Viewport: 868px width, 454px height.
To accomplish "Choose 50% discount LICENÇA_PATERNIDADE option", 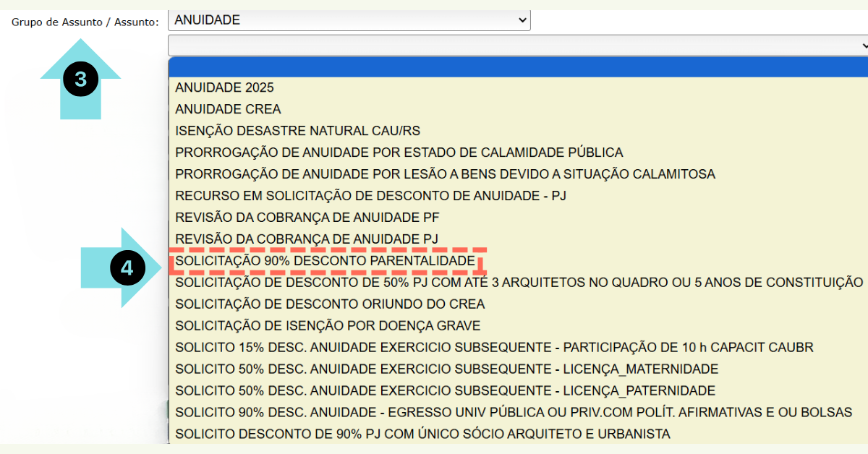I will click(445, 390).
